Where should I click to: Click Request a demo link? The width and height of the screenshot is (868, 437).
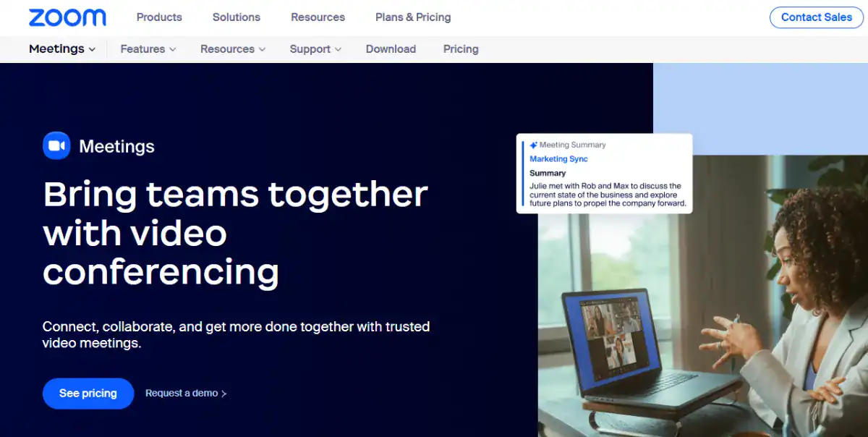point(186,394)
